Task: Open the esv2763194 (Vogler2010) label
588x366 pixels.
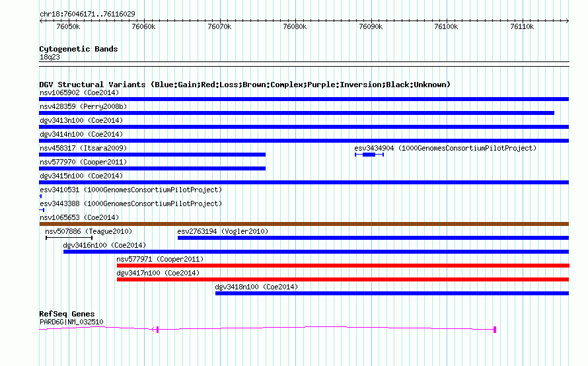Action: 223,231
